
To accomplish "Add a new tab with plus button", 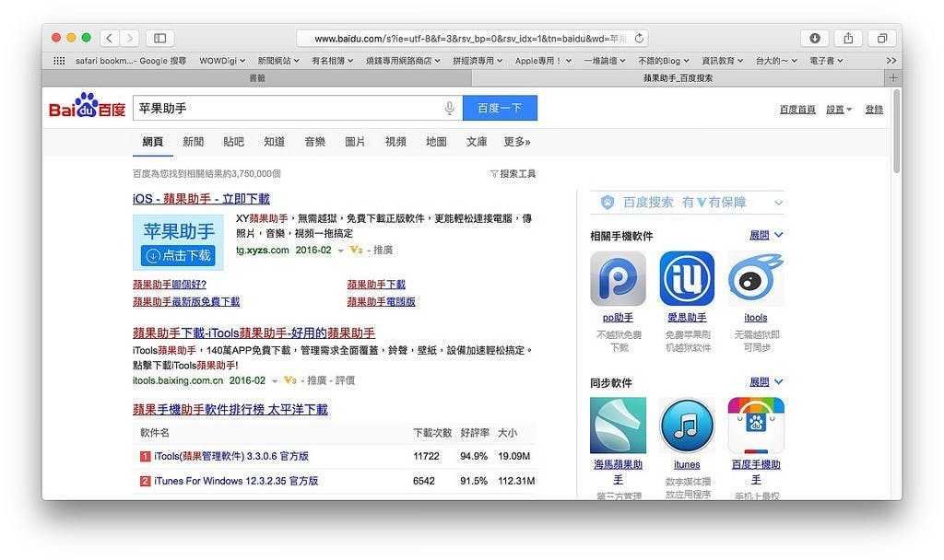I will tap(892, 77).
